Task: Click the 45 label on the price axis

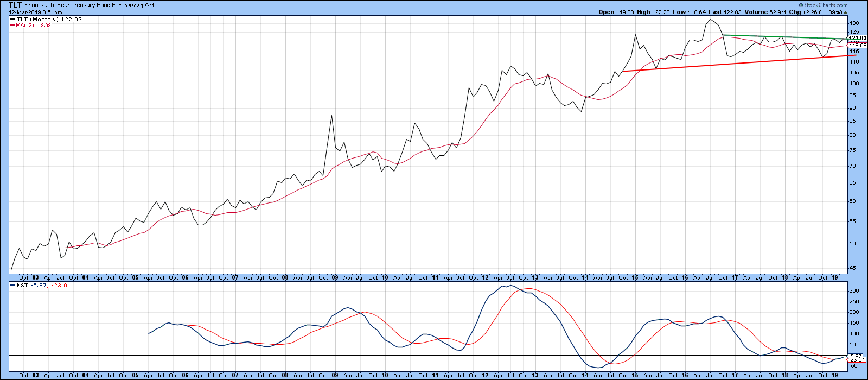Action: coord(853,268)
